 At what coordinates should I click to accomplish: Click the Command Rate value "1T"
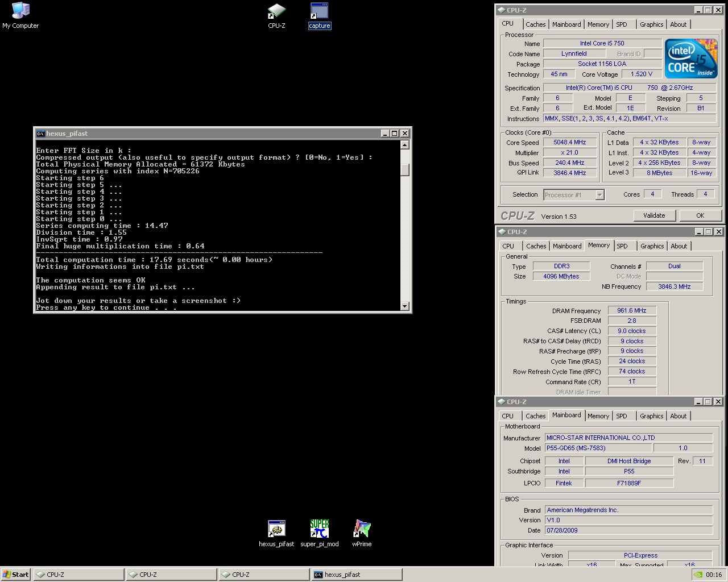632,381
